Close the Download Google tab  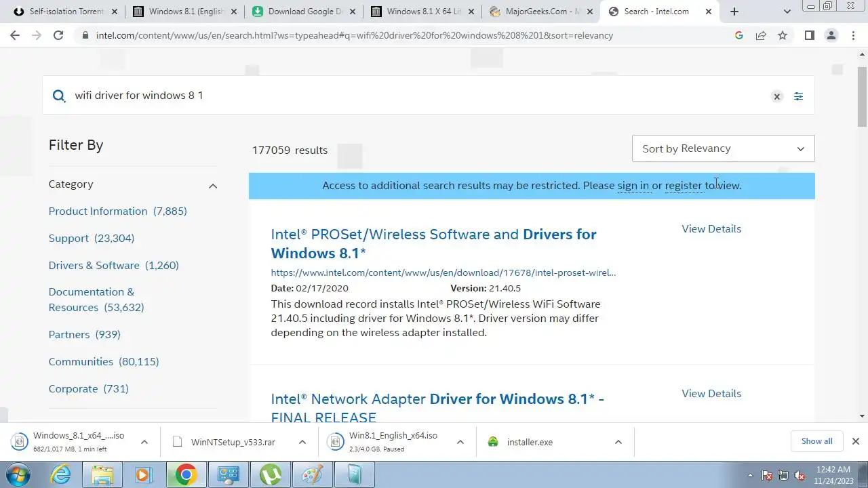[353, 12]
